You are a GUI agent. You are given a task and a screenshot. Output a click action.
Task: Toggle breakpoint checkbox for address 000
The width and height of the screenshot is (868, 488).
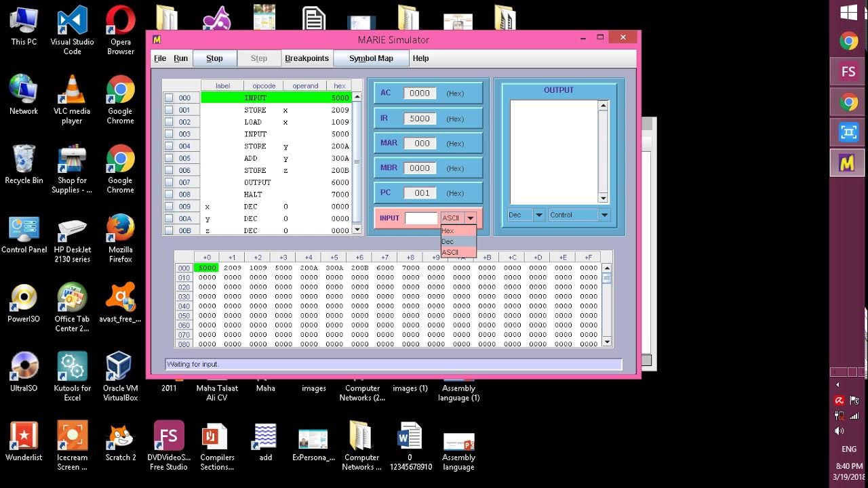169,98
